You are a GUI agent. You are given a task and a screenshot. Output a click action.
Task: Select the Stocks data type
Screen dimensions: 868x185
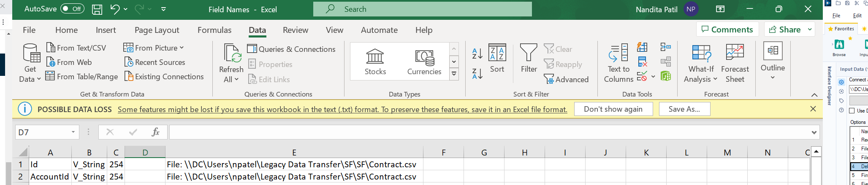[x=375, y=61]
